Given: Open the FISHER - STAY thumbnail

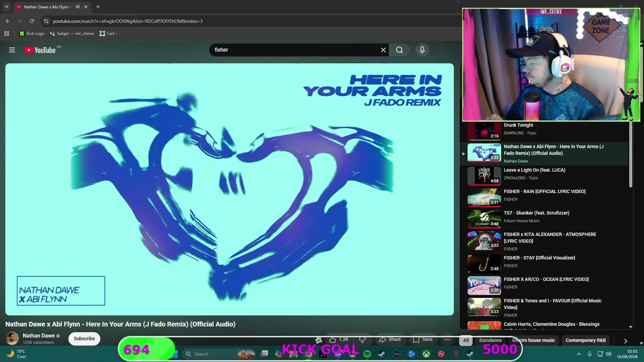Looking at the screenshot, I should tap(484, 263).
